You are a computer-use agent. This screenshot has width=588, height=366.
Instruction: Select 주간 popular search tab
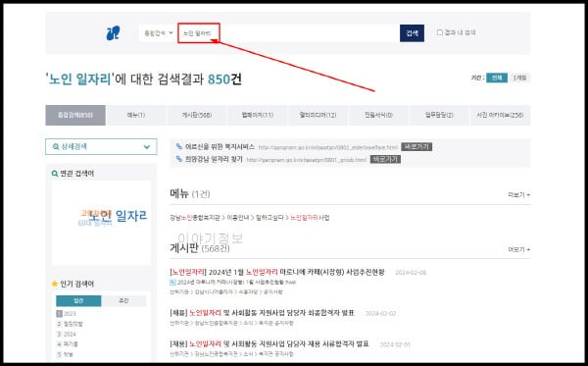tap(123, 301)
